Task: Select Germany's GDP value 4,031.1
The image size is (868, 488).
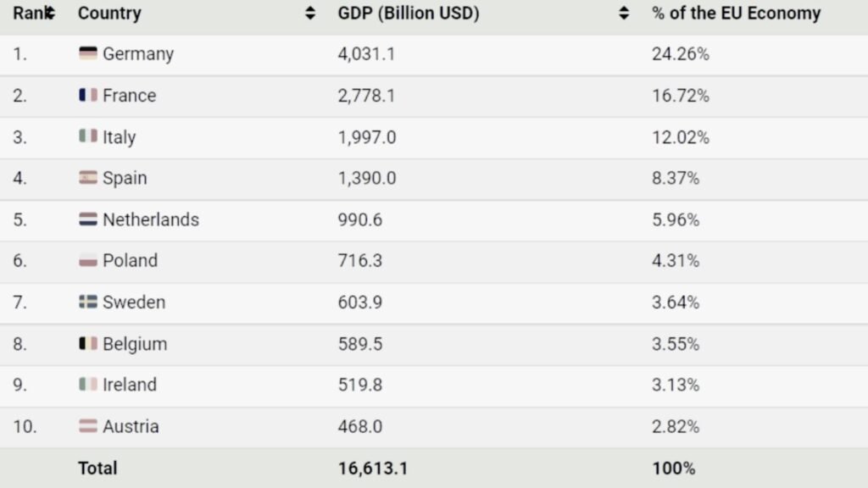Action: [x=366, y=54]
